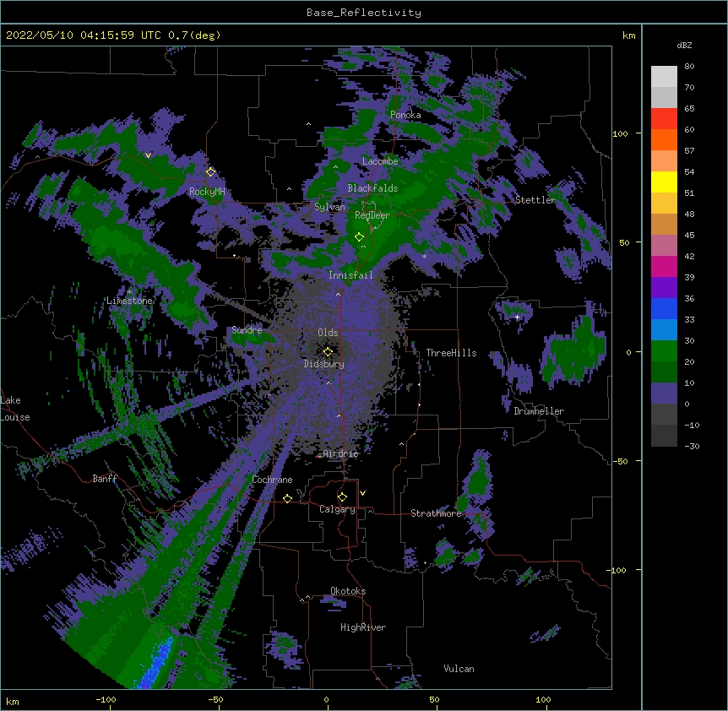Click the Cochrane town label
The image size is (728, 711).
click(272, 480)
